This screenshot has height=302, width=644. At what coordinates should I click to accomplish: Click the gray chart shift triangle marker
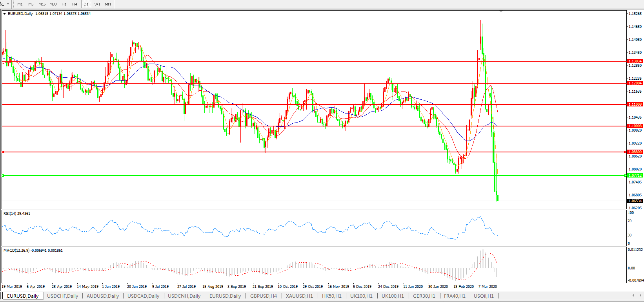pos(501,12)
